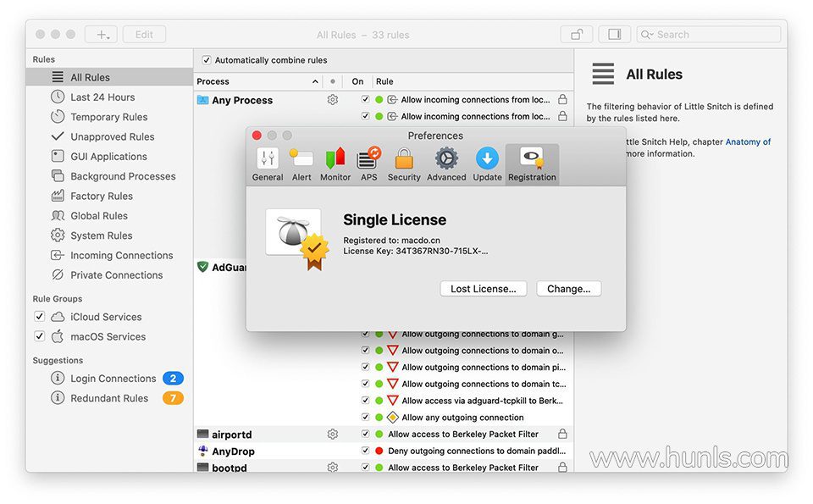
Task: Close the Preferences window
Action: [257, 136]
